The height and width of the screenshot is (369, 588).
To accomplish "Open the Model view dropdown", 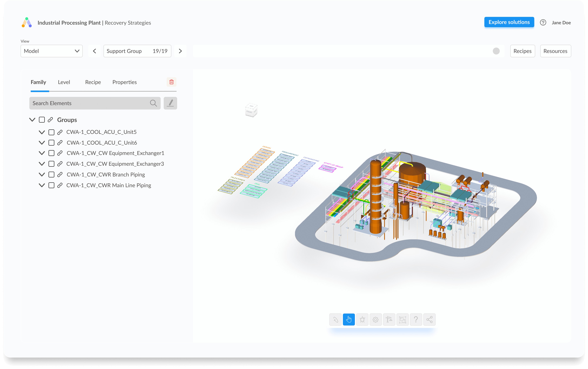I will [x=51, y=51].
